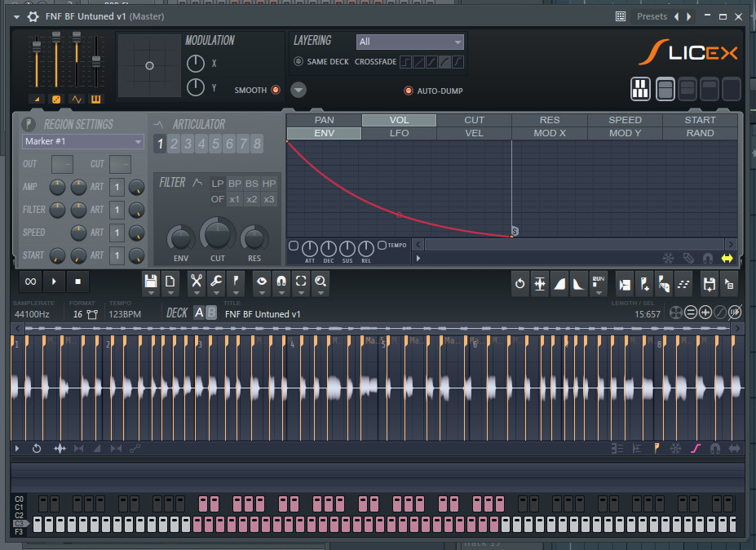Click the wrench edit-tool icon
Screen dimensions: 756x550
216,282
